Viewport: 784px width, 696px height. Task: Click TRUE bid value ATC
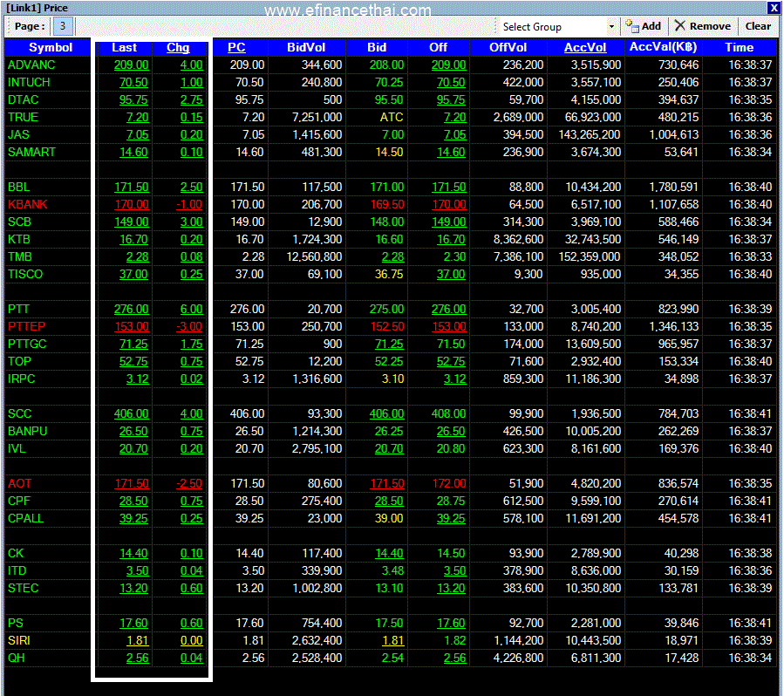391,118
